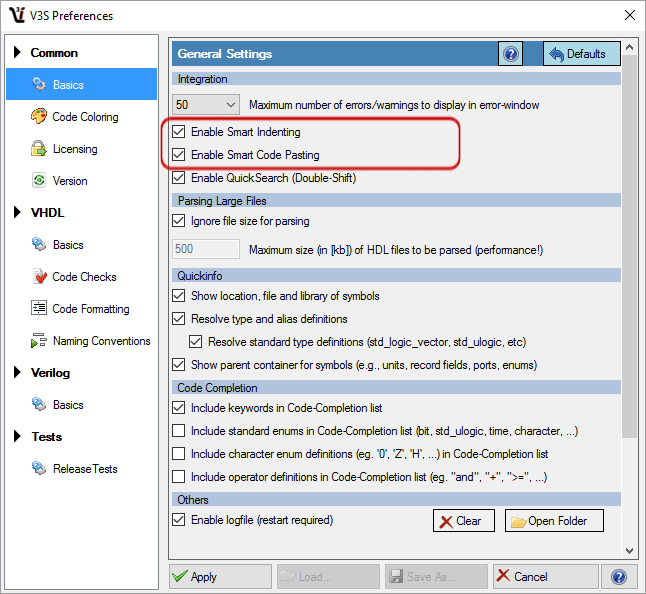
Task: Toggle Resolve type and alias definitions
Action: click(178, 319)
